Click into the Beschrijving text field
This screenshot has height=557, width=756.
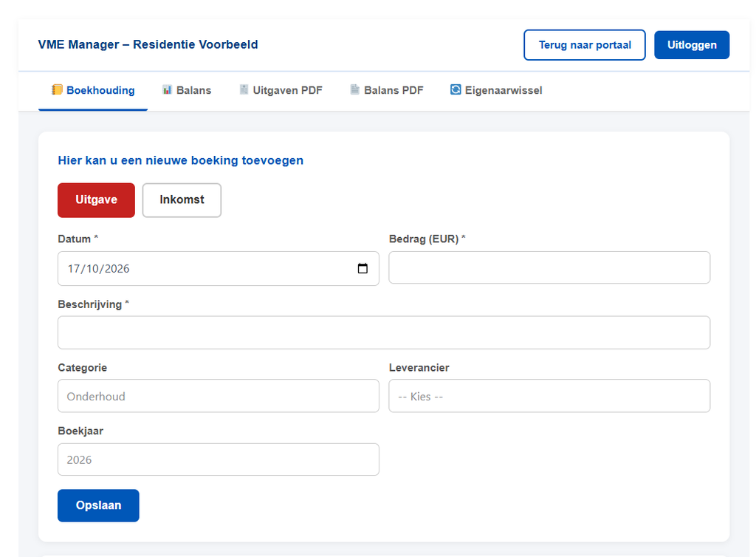coord(384,332)
